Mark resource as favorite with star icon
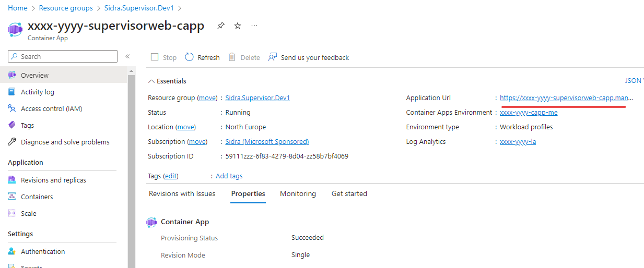Image resolution: width=644 pixels, height=268 pixels. [238, 26]
